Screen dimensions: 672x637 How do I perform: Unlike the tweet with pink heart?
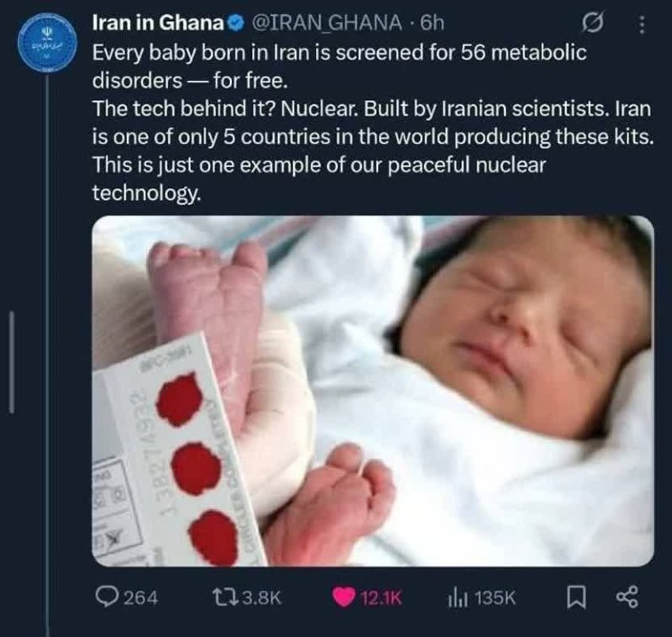(344, 598)
